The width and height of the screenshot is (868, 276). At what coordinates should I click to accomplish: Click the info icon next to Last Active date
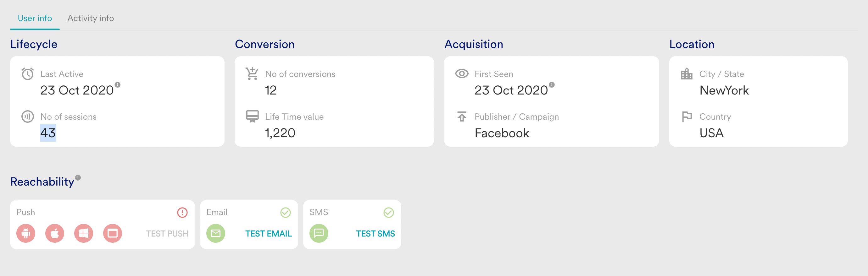(118, 84)
